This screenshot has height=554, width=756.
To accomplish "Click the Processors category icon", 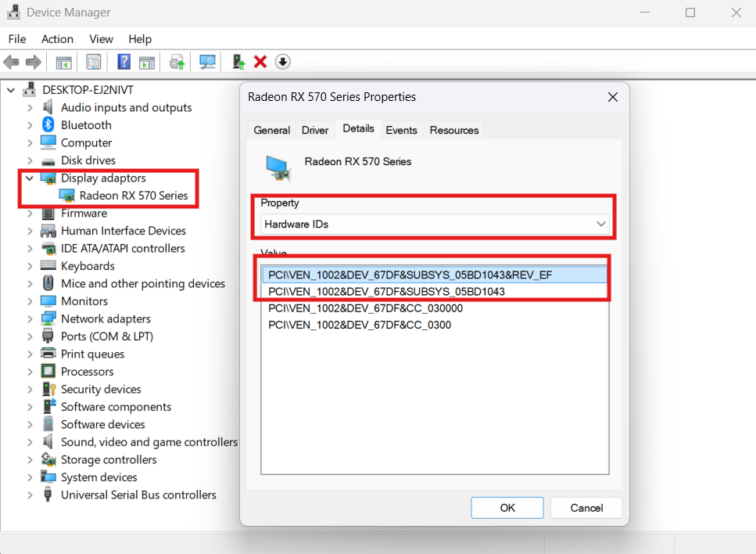I will pos(48,371).
